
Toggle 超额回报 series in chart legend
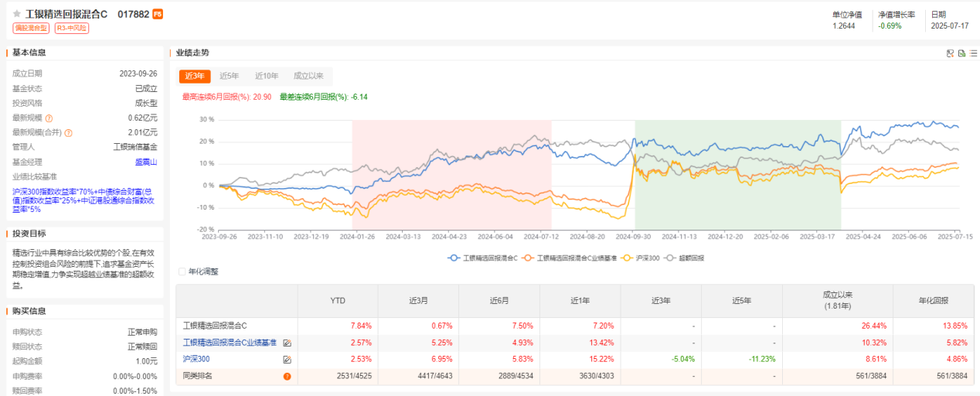coord(686,258)
